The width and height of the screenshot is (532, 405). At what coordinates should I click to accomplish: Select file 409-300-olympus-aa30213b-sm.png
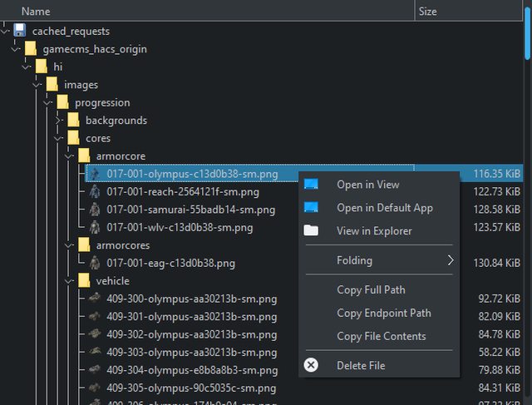192,299
